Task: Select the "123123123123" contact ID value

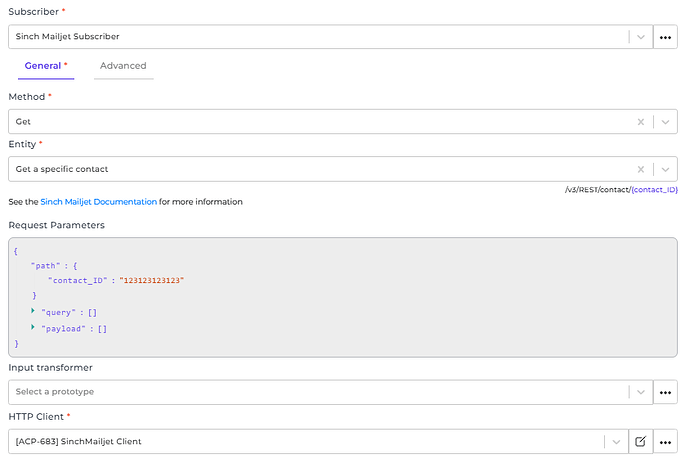Action: 152,281
